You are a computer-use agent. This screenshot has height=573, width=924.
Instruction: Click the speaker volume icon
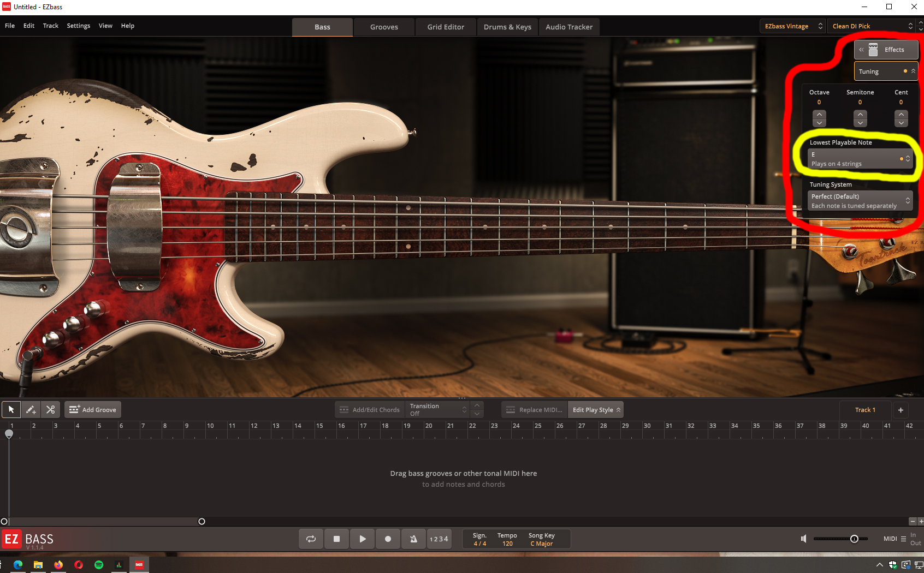pos(803,539)
